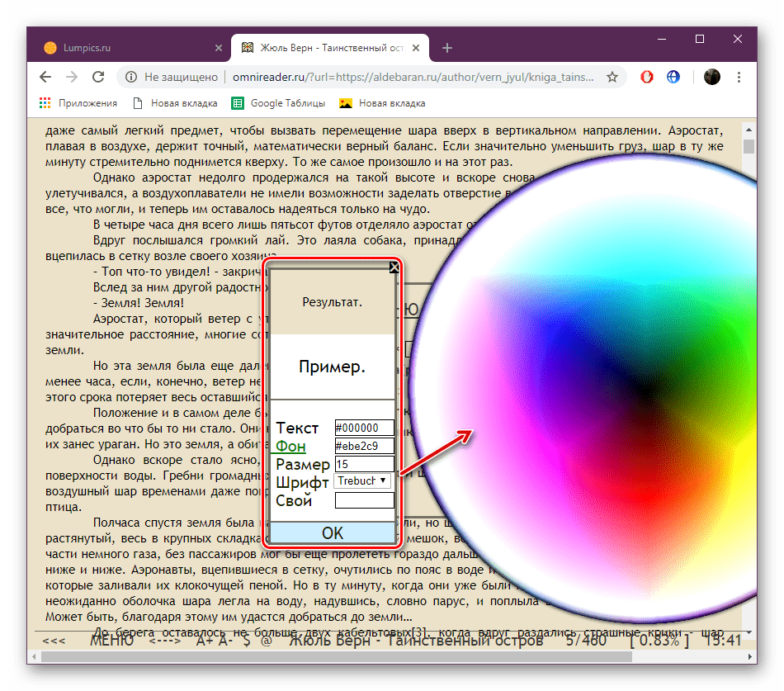
Task: Select the Жюль Верн - Таинственный остров tab
Action: pyautogui.click(x=330, y=48)
